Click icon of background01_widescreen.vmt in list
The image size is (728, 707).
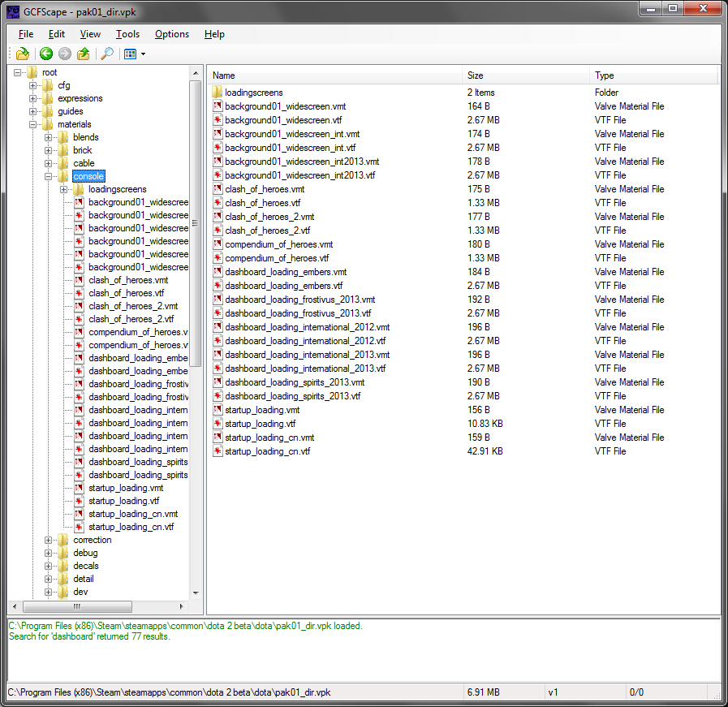click(218, 106)
